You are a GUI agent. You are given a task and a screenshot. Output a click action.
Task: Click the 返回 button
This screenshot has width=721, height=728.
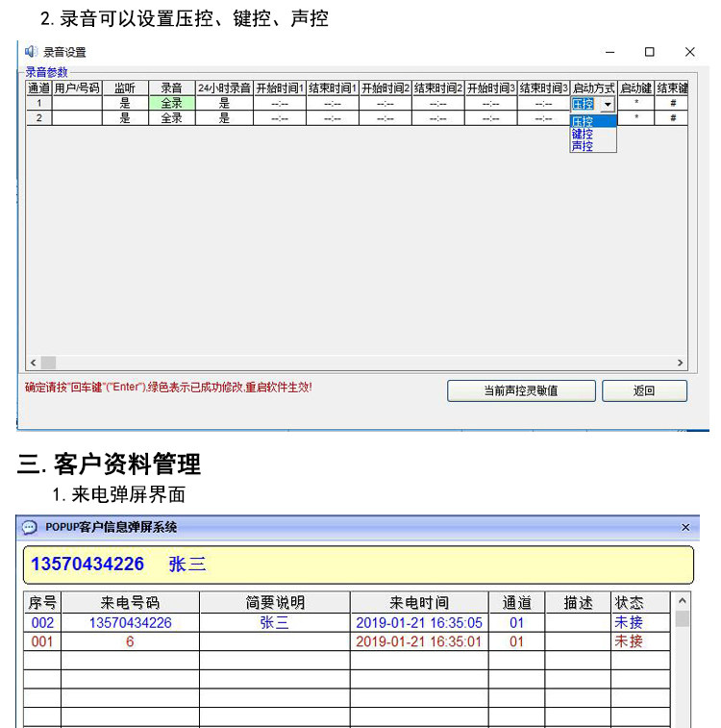coord(644,390)
